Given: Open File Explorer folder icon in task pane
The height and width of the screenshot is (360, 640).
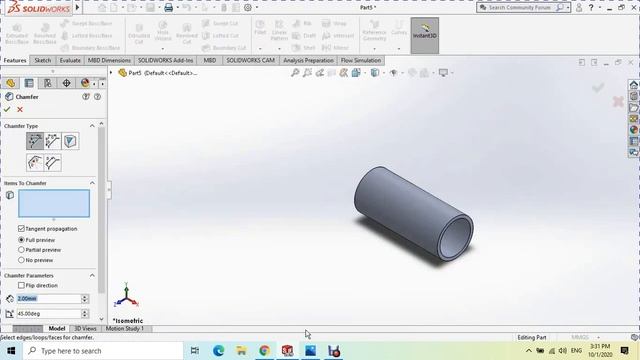Looking at the screenshot, I should [633, 107].
